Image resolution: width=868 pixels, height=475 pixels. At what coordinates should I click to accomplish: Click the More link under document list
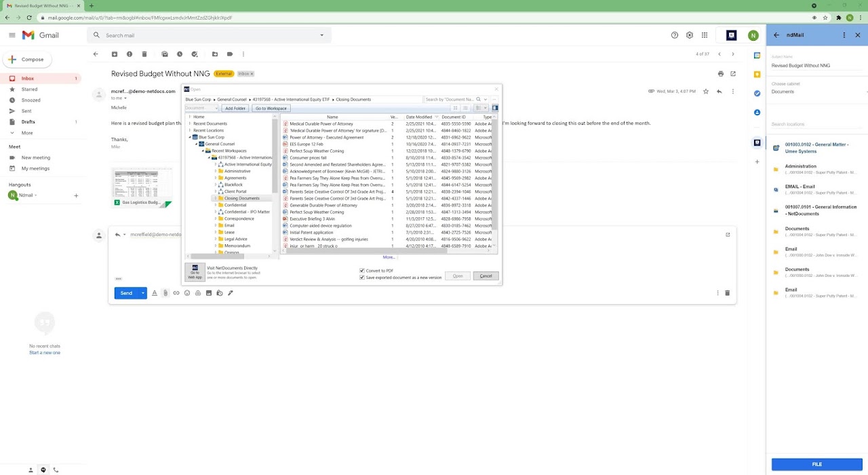click(389, 257)
